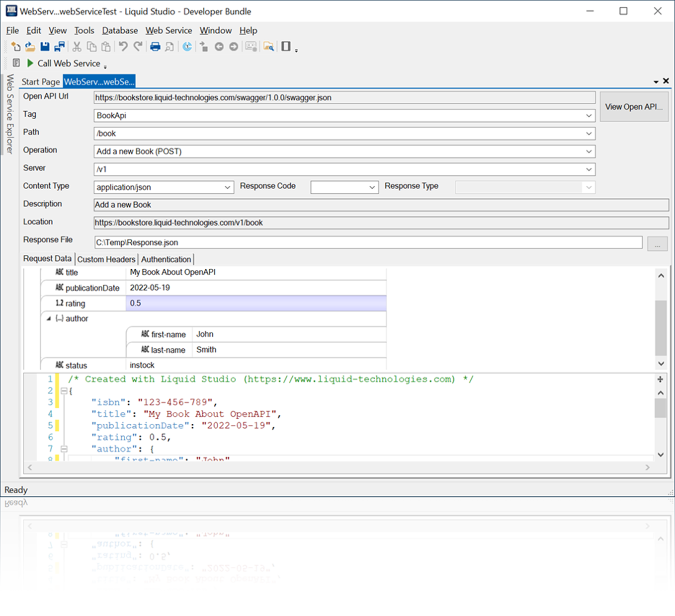Click the Find in Files folder icon
675x616 pixels.
coord(268,47)
